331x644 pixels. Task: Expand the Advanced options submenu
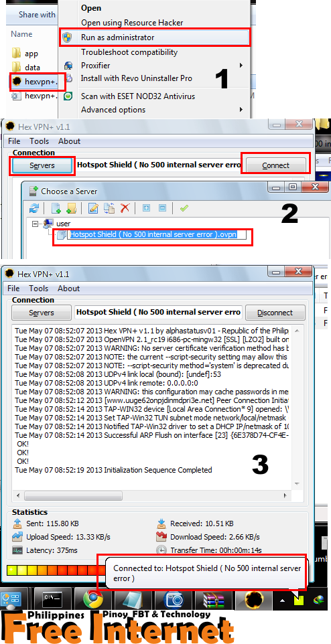(155, 110)
